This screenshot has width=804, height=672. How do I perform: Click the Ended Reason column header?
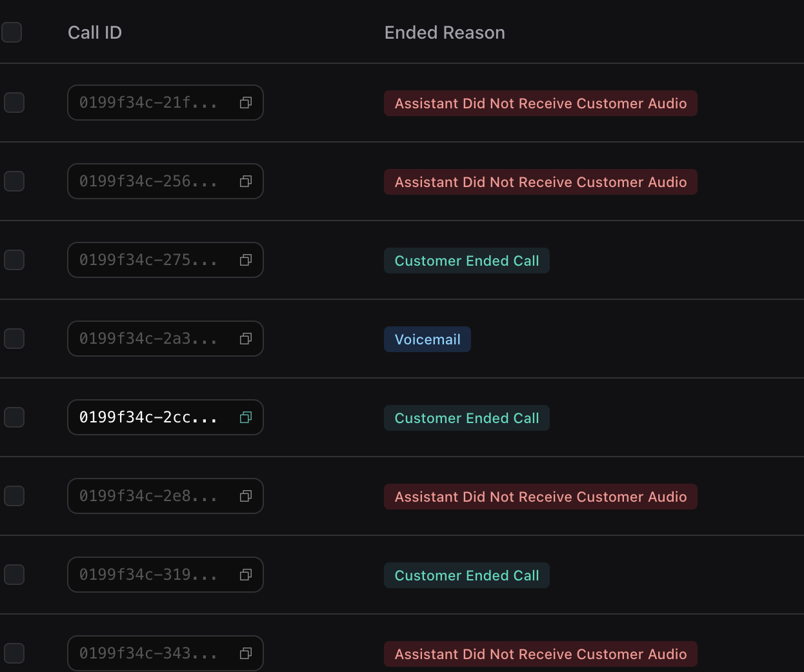(x=445, y=33)
